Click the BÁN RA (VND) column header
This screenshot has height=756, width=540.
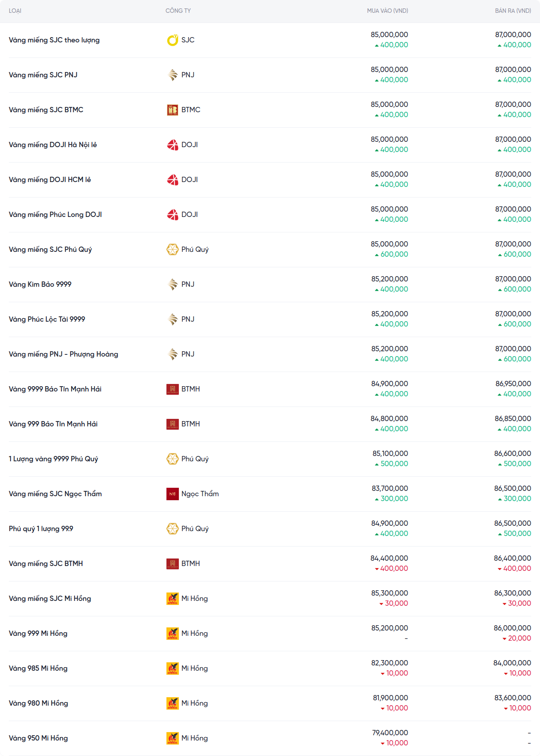click(x=513, y=11)
